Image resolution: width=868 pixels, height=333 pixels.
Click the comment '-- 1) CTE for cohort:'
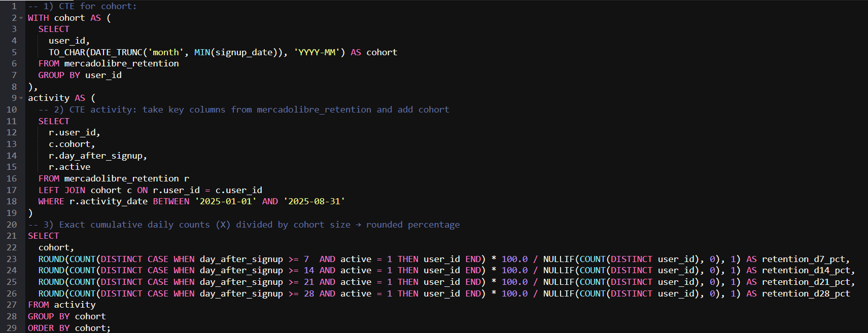[82, 6]
